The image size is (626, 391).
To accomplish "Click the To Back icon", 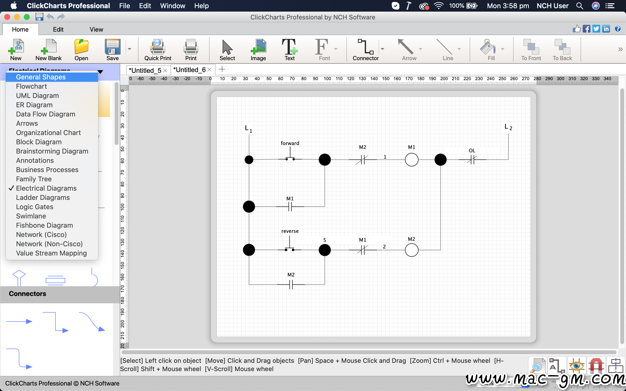I will point(562,50).
